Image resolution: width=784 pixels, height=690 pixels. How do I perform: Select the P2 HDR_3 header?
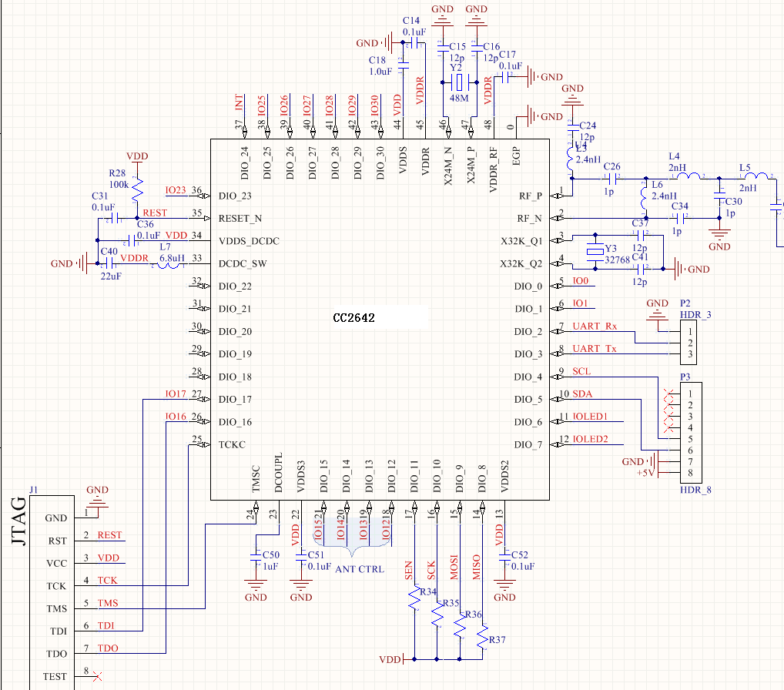(689, 343)
